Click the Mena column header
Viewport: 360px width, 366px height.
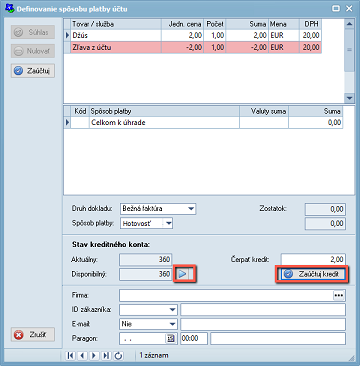click(284, 24)
